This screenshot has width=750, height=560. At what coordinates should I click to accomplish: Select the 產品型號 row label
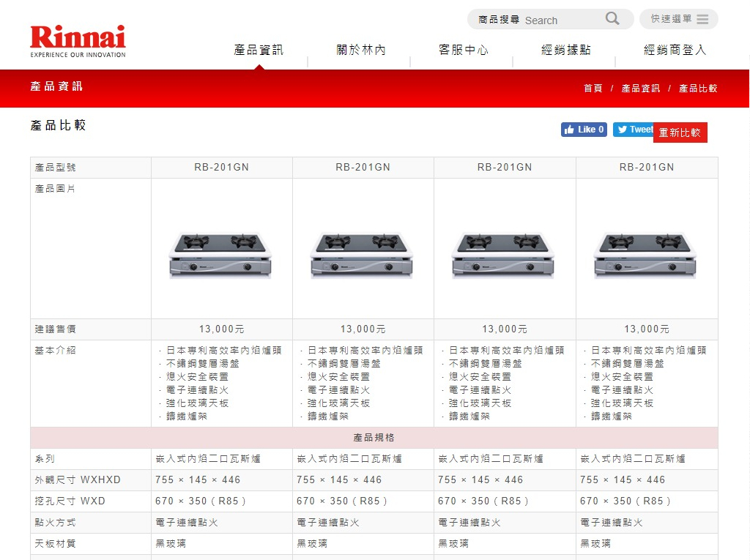tap(55, 168)
